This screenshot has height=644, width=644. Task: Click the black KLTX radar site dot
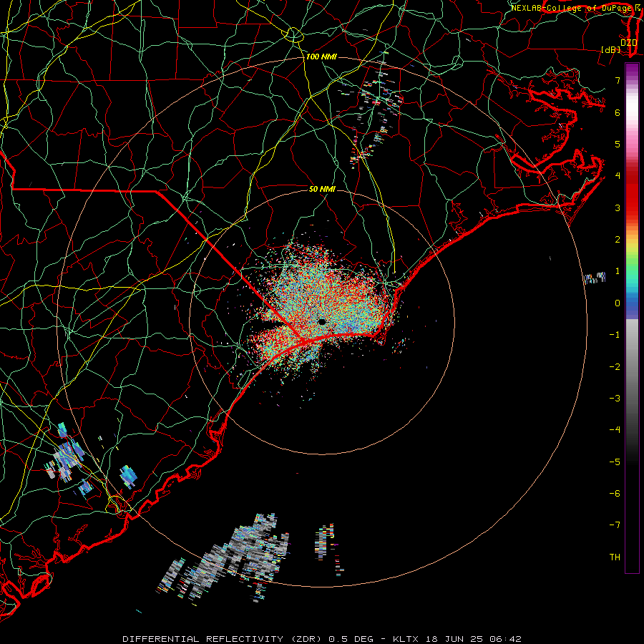tap(322, 322)
